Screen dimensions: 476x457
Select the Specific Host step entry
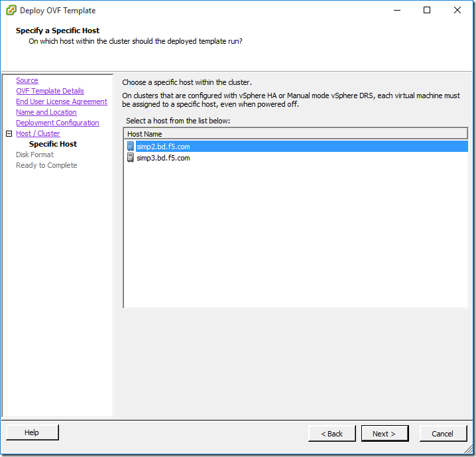(x=53, y=144)
